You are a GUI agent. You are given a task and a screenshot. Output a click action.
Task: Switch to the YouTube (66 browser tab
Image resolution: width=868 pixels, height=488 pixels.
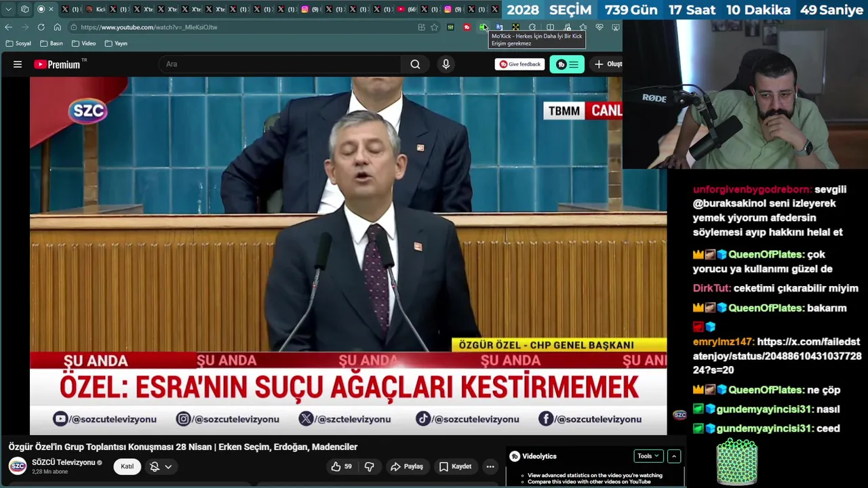(408, 9)
